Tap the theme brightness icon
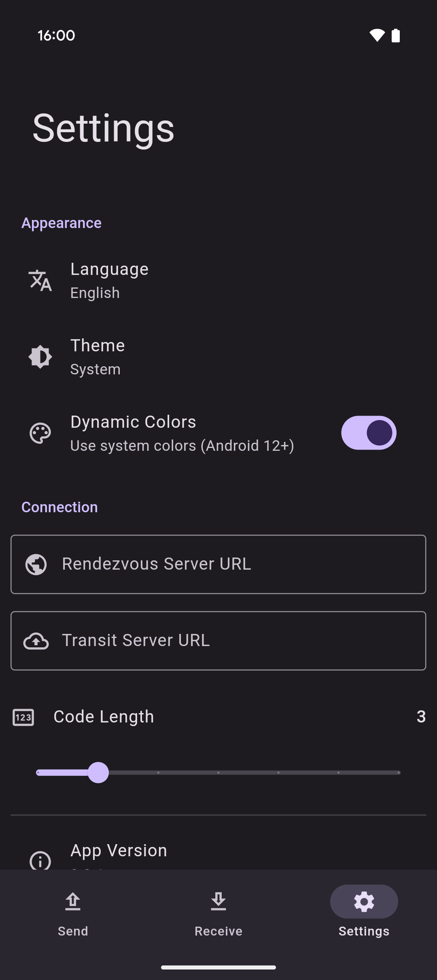 coord(40,357)
